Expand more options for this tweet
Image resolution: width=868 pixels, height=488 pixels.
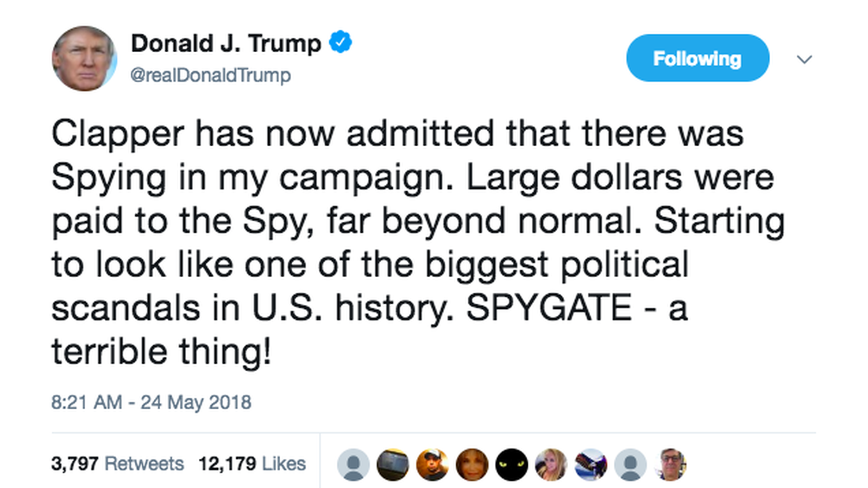pyautogui.click(x=805, y=59)
